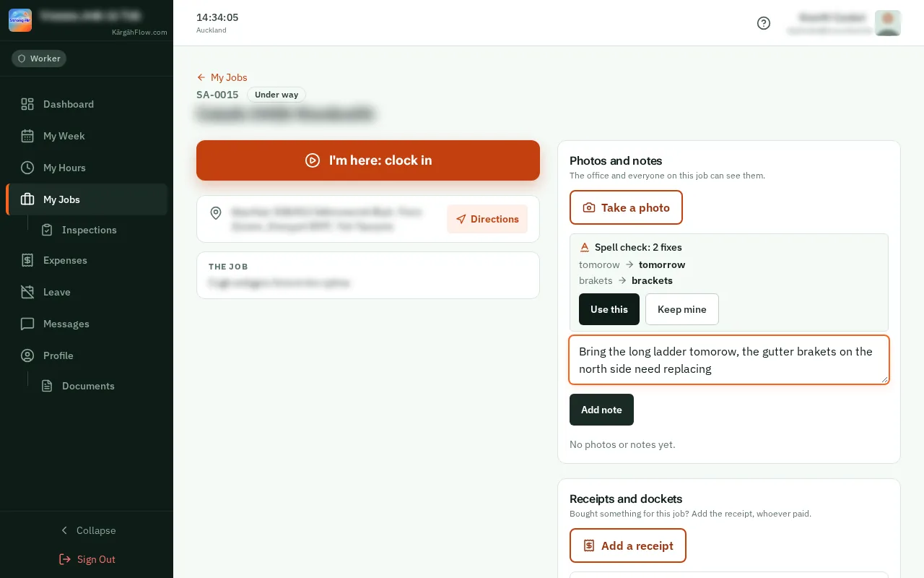924x578 pixels.
Task: Go back to My Jobs list
Action: pyautogui.click(x=222, y=77)
